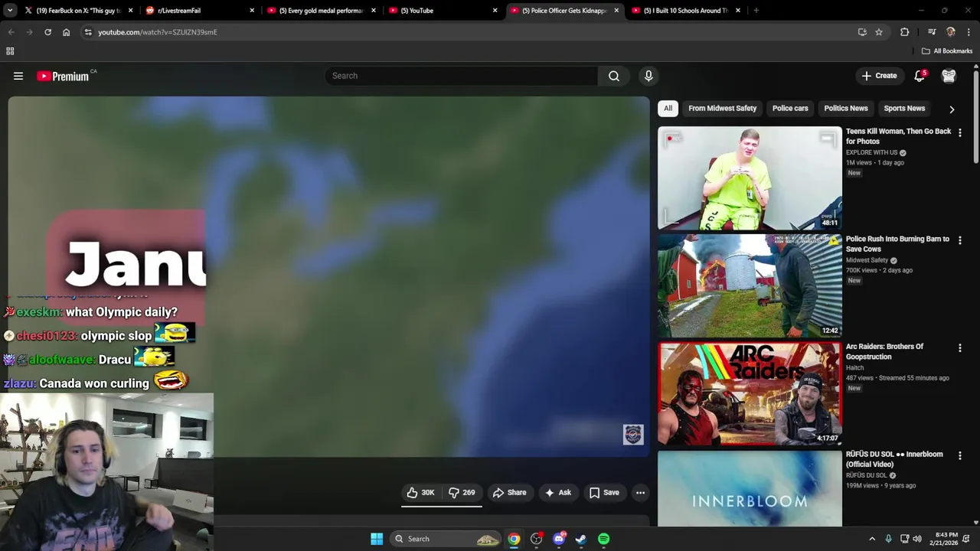This screenshot has width=980, height=551.
Task: Switch to the r/LivestreamFail tab
Action: (200, 11)
